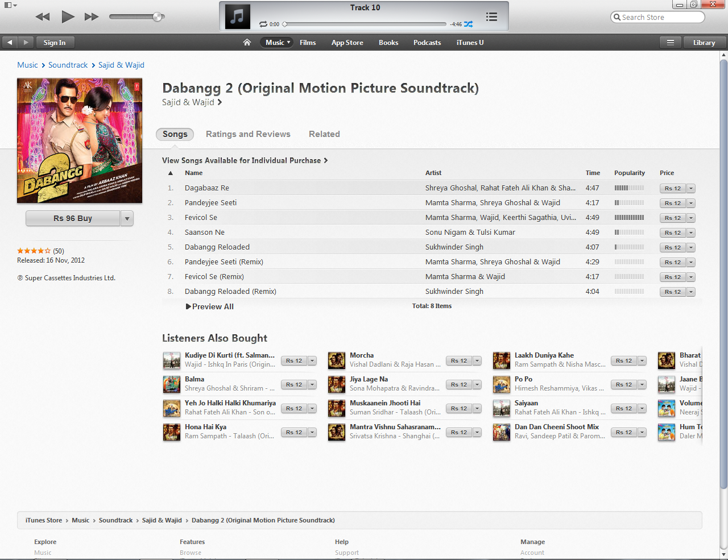
Task: Click the vertical scrollbar thumb
Action: [723, 273]
